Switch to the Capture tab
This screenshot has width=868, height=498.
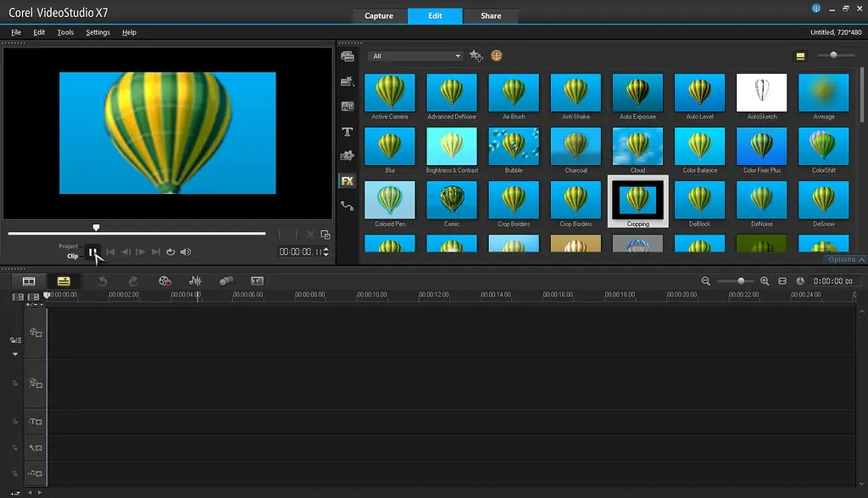[x=379, y=16]
